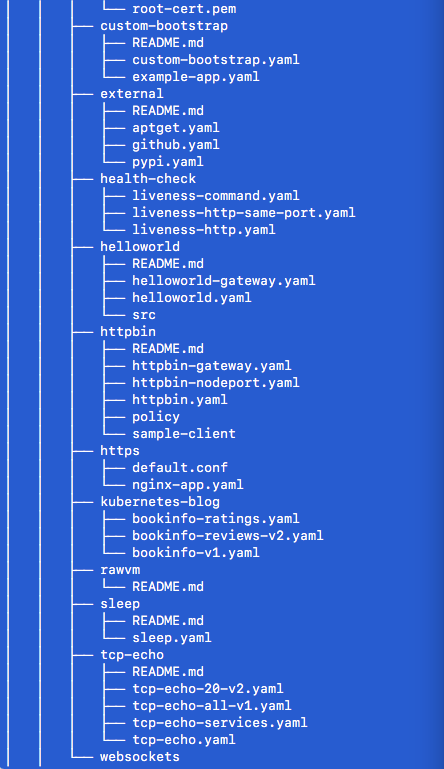Click the github.yaml entry
Image resolution: width=444 pixels, height=769 pixels.
click(x=176, y=145)
